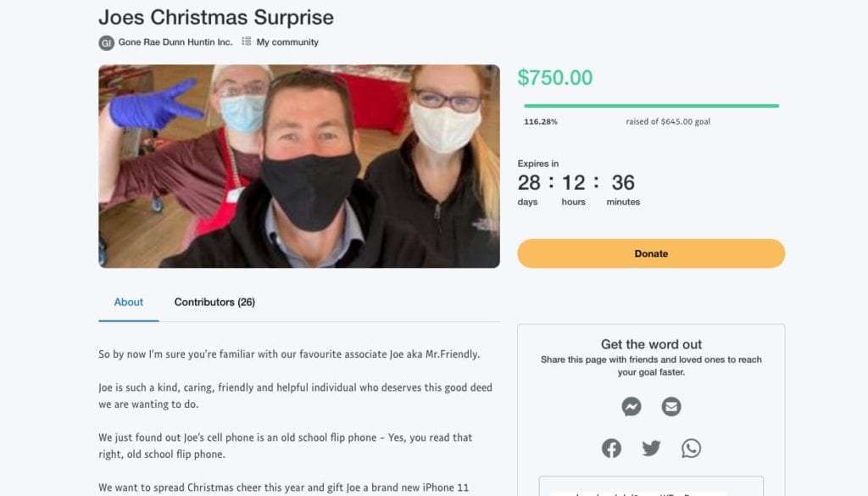868x496 pixels.
Task: Click the Joes Christmas Surprise title
Action: point(217,17)
